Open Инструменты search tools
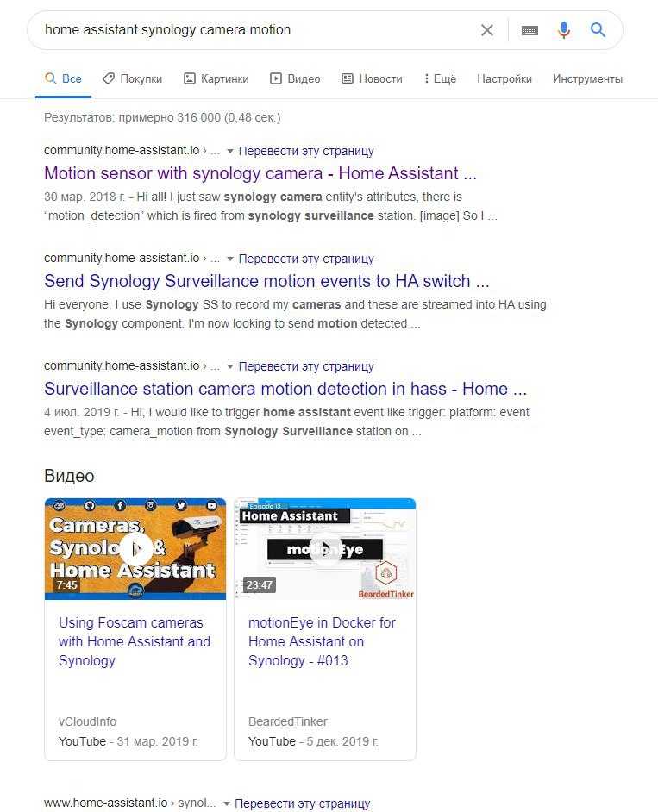 click(587, 78)
